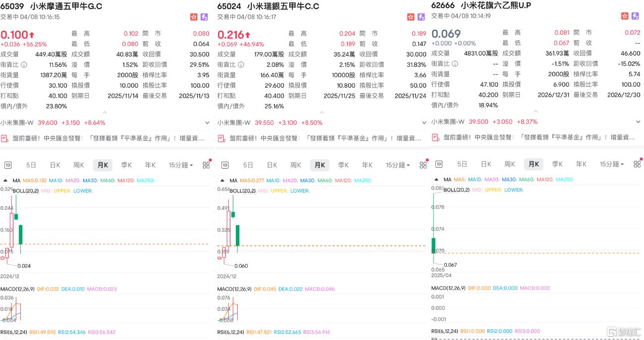Switch 62666 chart to 周K tab
Viewport: 644px width, 340px height.
coord(510,164)
